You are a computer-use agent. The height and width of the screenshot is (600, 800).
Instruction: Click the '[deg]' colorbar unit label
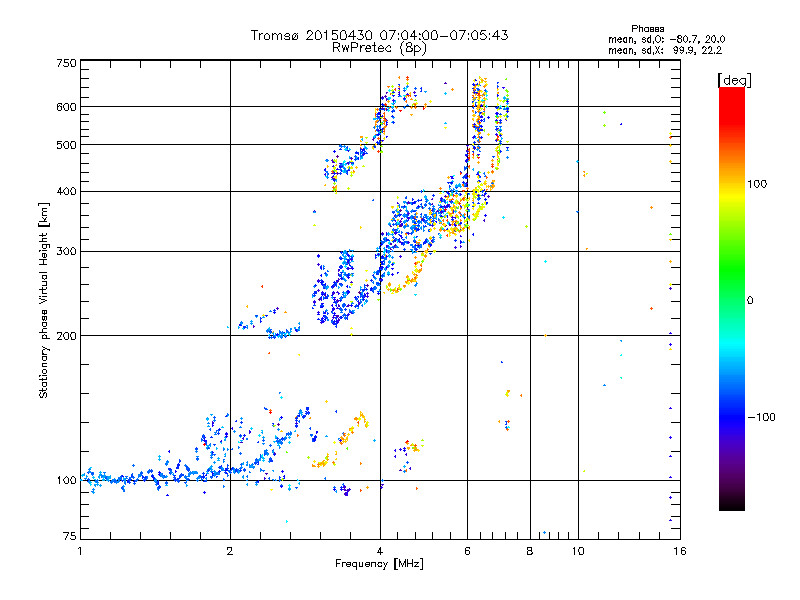pyautogui.click(x=734, y=80)
